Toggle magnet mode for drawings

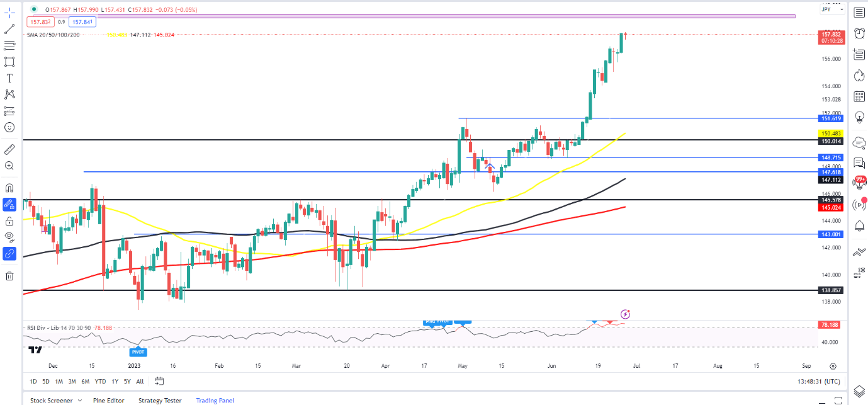(9, 188)
